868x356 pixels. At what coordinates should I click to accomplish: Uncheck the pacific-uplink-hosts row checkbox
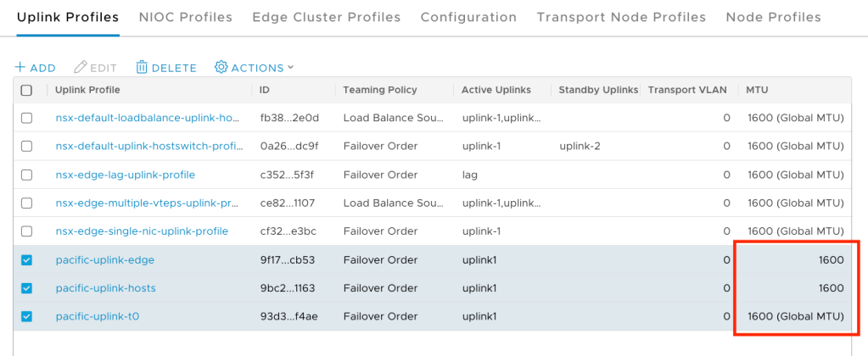26,288
